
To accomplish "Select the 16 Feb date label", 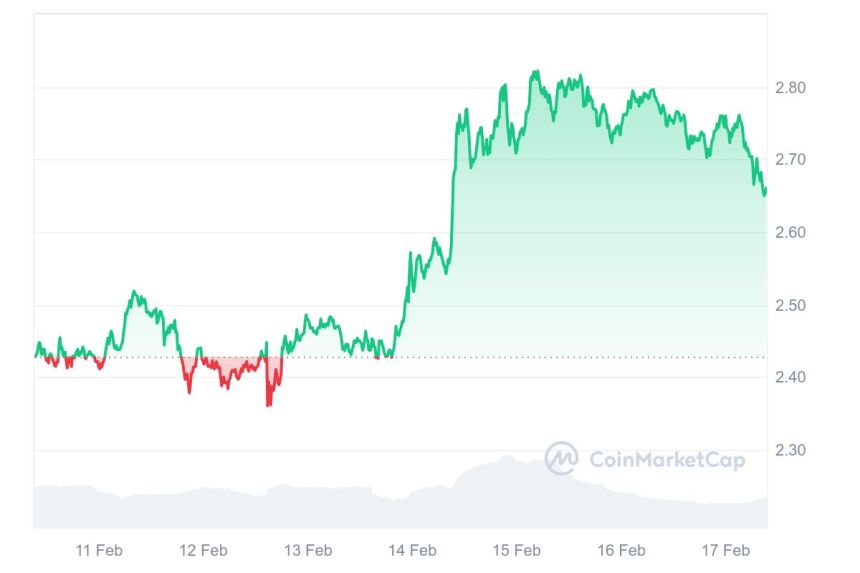I will pos(621,550).
